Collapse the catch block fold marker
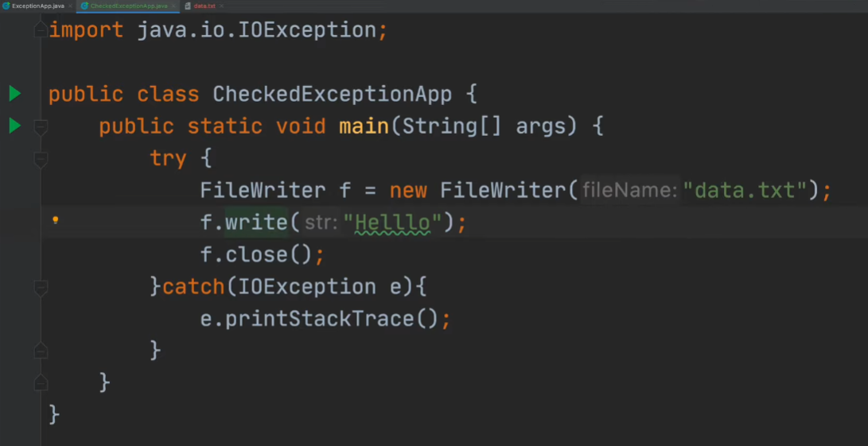This screenshot has width=868, height=446. pos(41,288)
